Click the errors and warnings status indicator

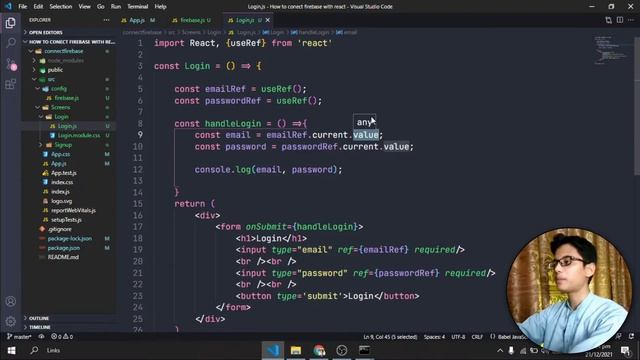(62, 337)
